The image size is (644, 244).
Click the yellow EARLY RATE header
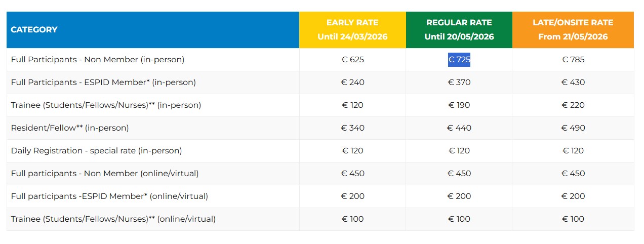[x=352, y=29]
